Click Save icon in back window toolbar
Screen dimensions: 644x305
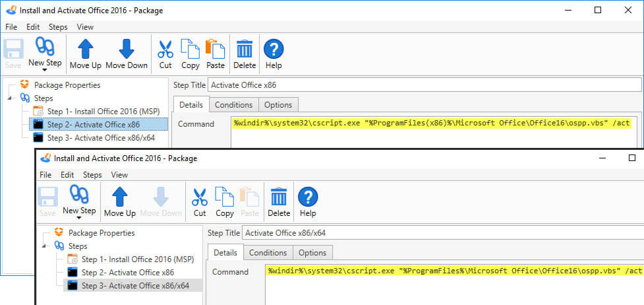13,50
